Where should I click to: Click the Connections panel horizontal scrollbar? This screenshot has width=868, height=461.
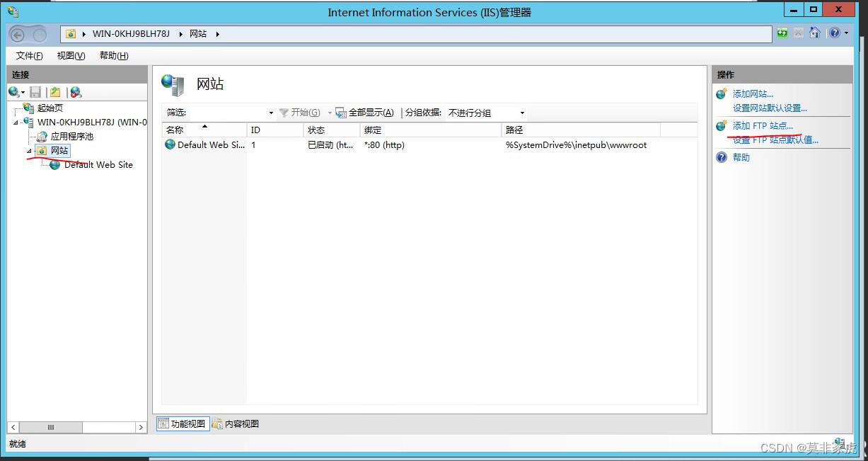click(x=76, y=427)
